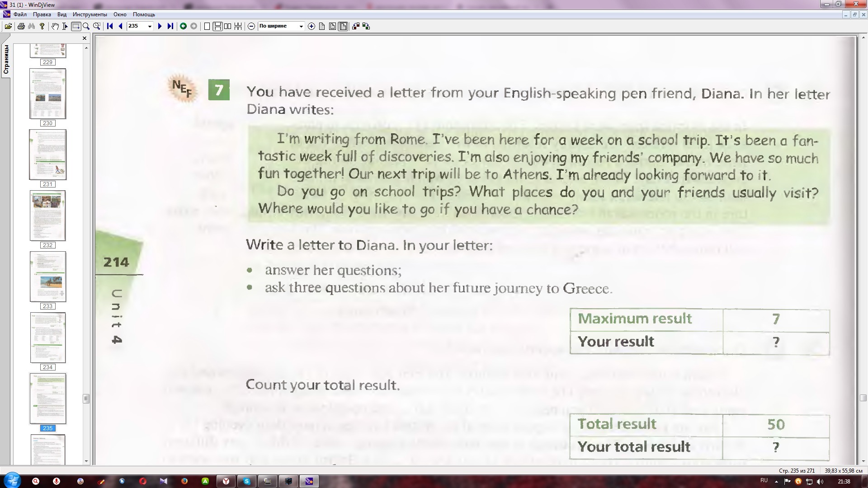868x488 pixels.
Task: Open the Файл menu
Action: (x=20, y=14)
